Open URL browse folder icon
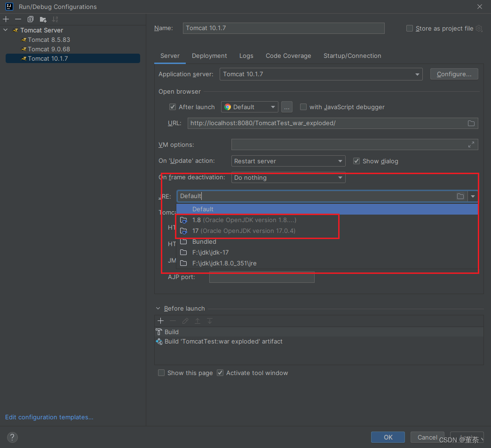Viewport: 491px width, 448px height. click(x=471, y=123)
